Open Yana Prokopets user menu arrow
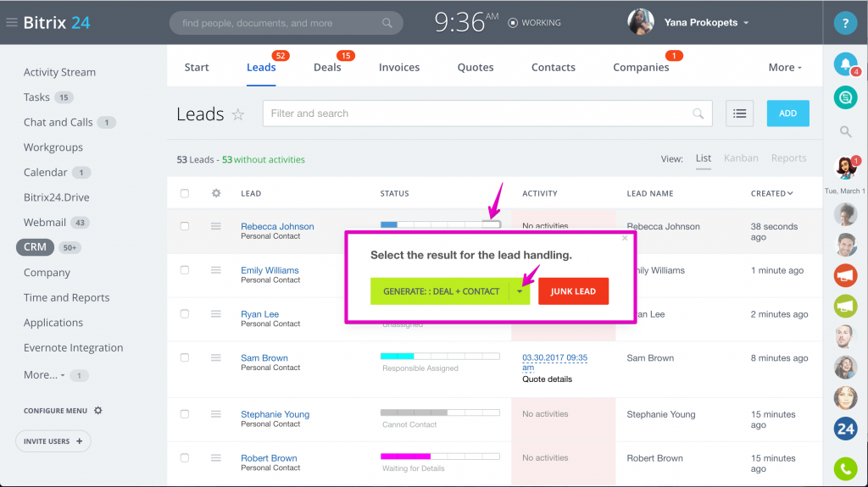This screenshot has height=487, width=868. click(746, 23)
